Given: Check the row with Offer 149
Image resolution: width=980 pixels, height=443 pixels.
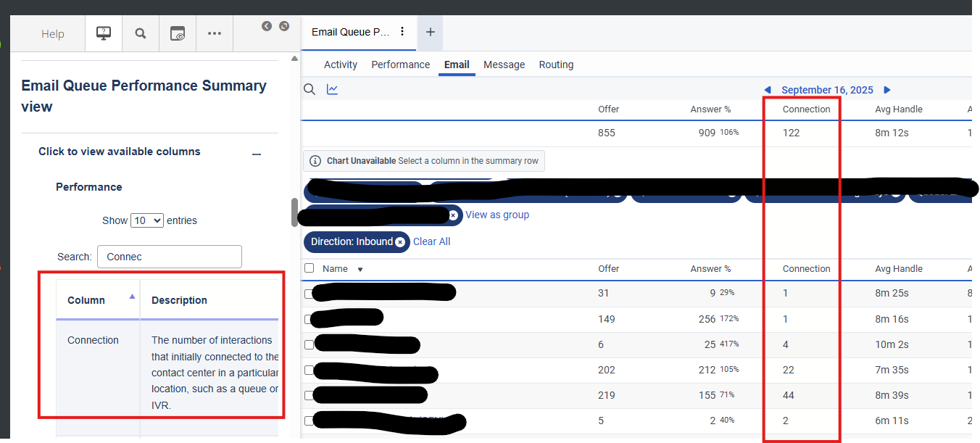Looking at the screenshot, I should pyautogui.click(x=310, y=319).
